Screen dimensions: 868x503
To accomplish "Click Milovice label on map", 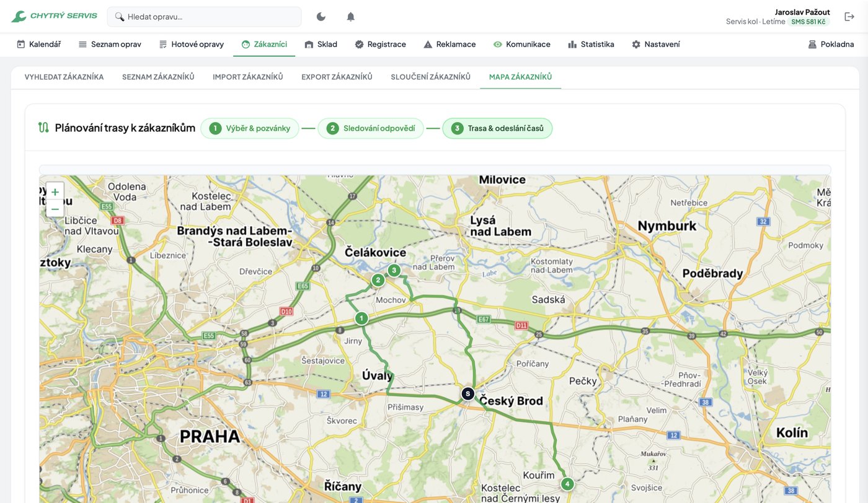I will tap(502, 180).
